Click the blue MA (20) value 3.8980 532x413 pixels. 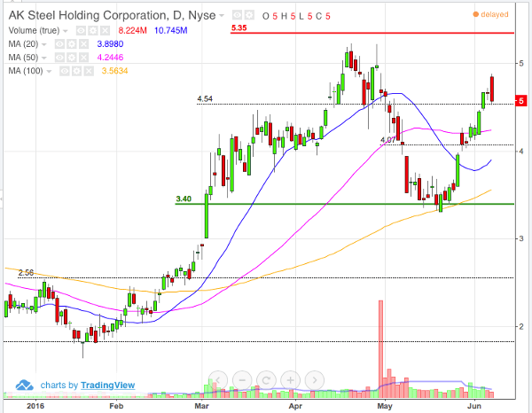coord(110,44)
